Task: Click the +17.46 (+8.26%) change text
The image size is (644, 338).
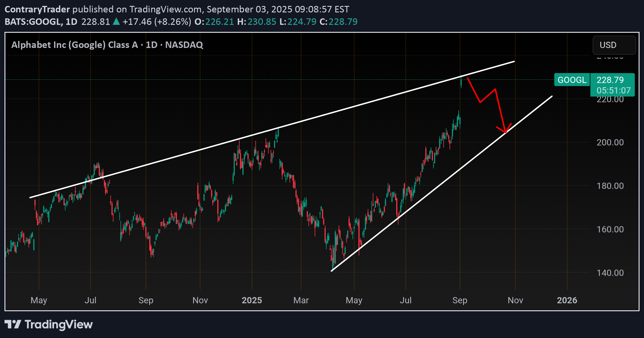Action: [157, 22]
